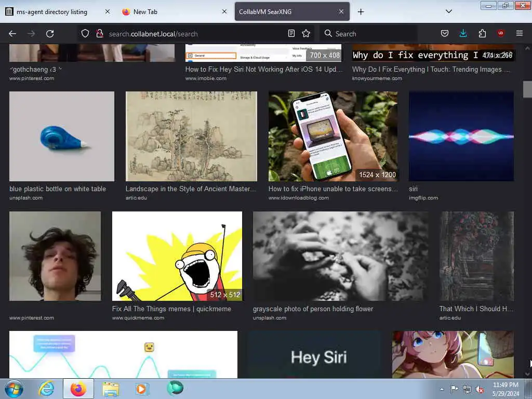Open Windows Media Player from the taskbar
This screenshot has width=532, height=399.
pyautogui.click(x=142, y=389)
